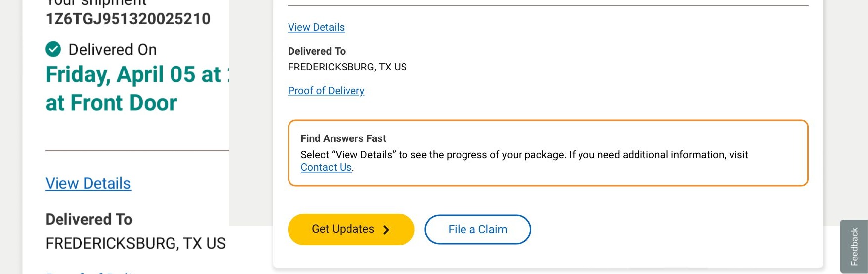Follow the Contact Us link
Image resolution: width=868 pixels, height=274 pixels.
click(x=326, y=167)
